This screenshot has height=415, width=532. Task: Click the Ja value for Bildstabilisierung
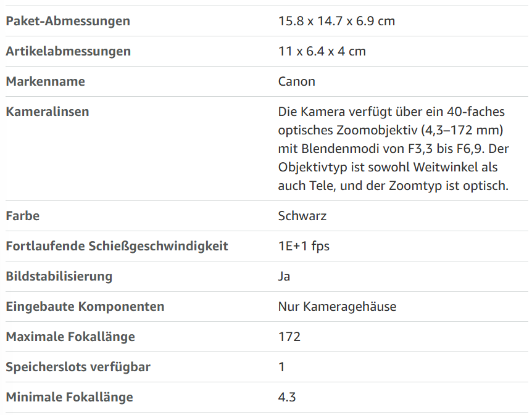tap(284, 276)
